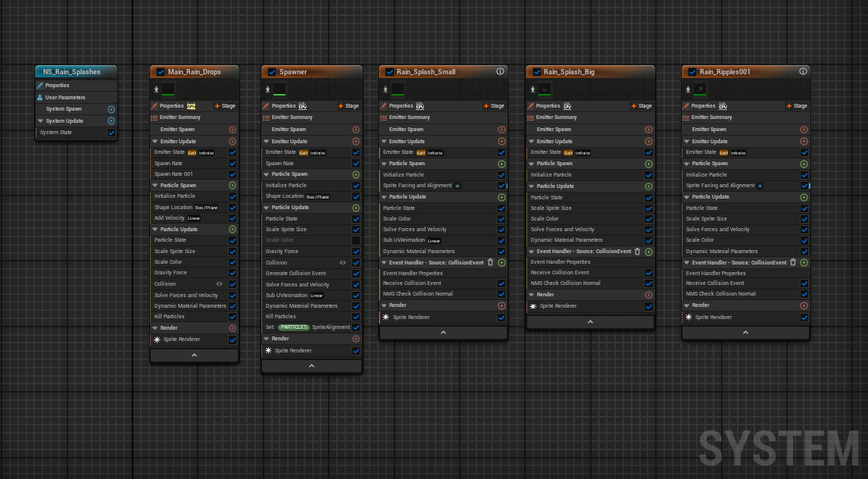
Task: Collapse Main_Rain_Drops emitter with bottom chevron
Action: click(x=195, y=355)
